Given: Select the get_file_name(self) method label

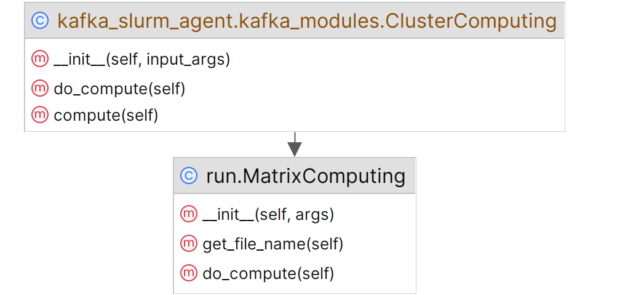Looking at the screenshot, I should (x=272, y=244).
